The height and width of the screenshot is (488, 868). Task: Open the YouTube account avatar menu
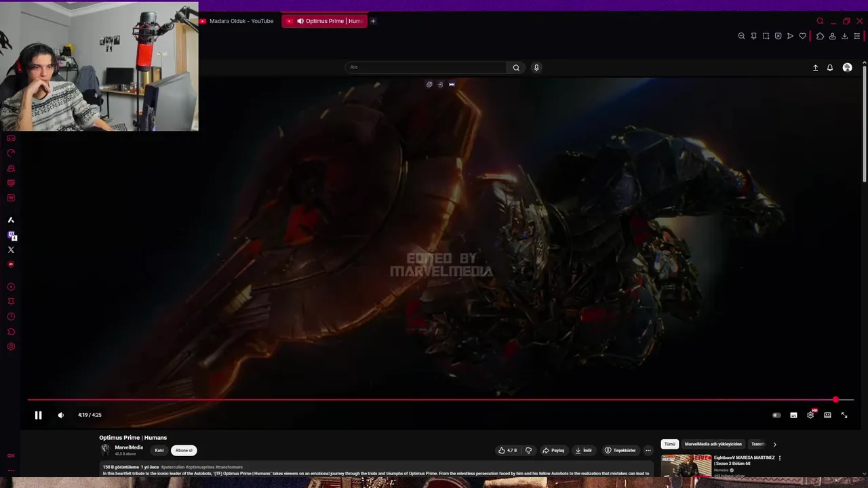click(847, 67)
